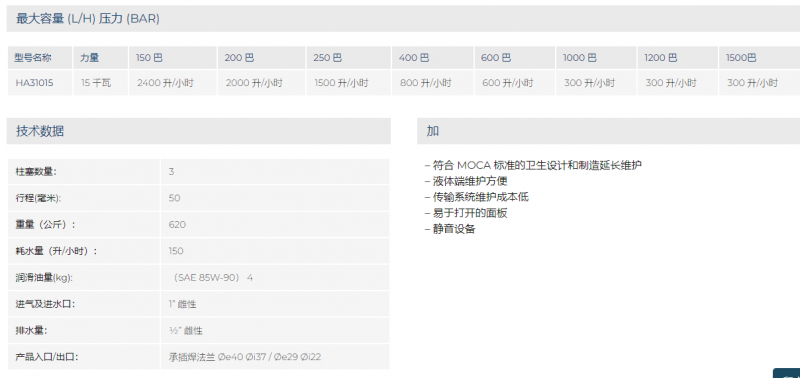The height and width of the screenshot is (378, 800).
Task: Click the 易于打开的面板 feature line
Action: coord(466,213)
